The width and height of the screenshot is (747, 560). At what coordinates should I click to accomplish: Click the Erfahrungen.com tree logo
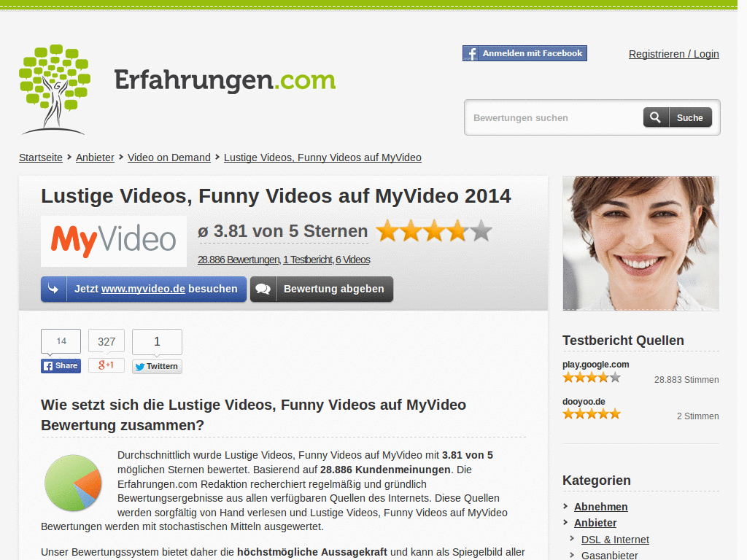coord(54,90)
